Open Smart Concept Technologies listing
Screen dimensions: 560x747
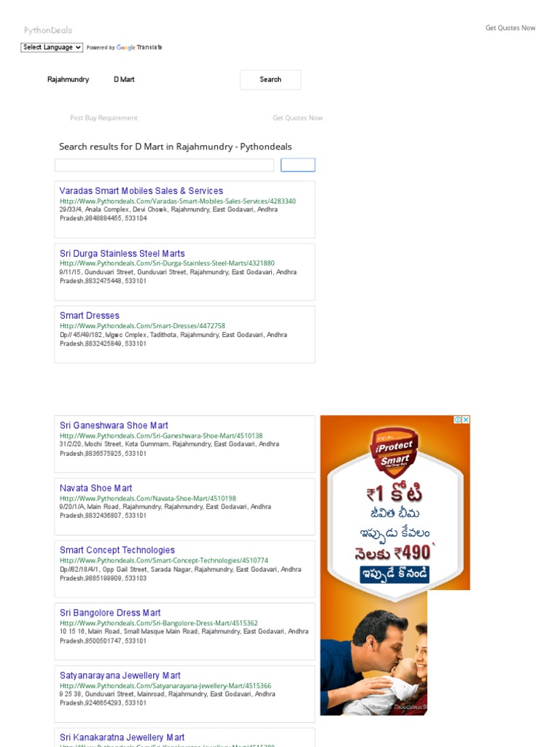click(117, 550)
